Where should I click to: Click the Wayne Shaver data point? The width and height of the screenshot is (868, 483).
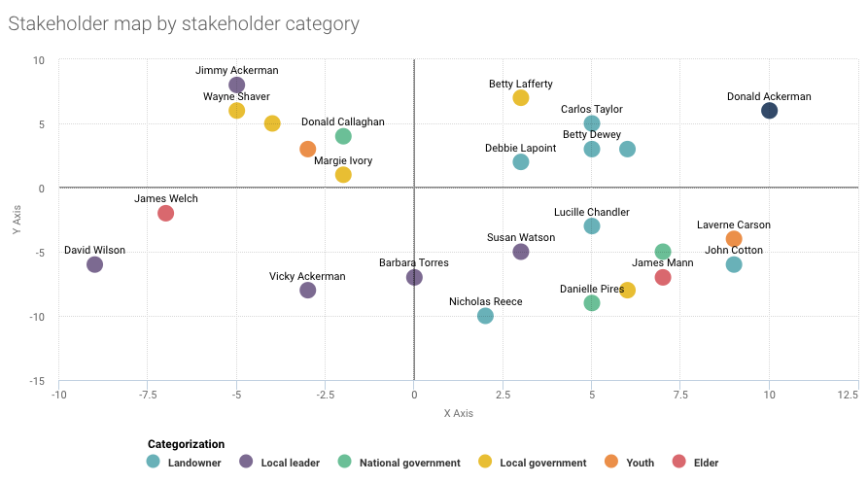(x=236, y=111)
